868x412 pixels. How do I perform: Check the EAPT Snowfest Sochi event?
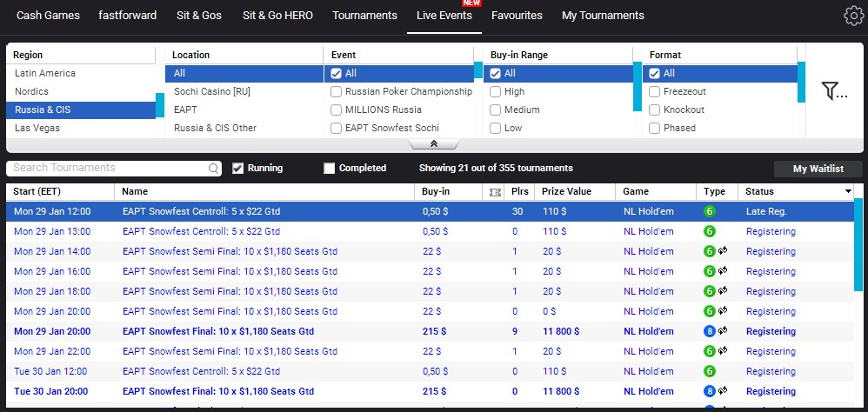pos(336,128)
